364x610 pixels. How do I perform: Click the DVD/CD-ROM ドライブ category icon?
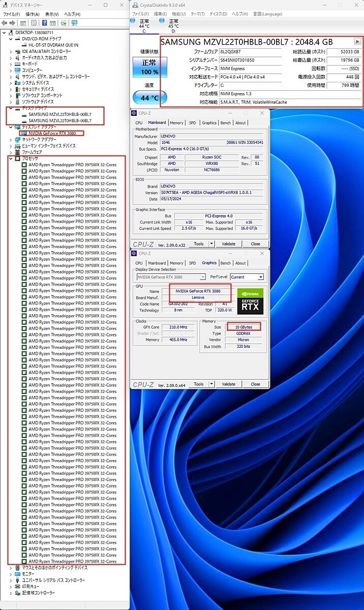pyautogui.click(x=17, y=39)
